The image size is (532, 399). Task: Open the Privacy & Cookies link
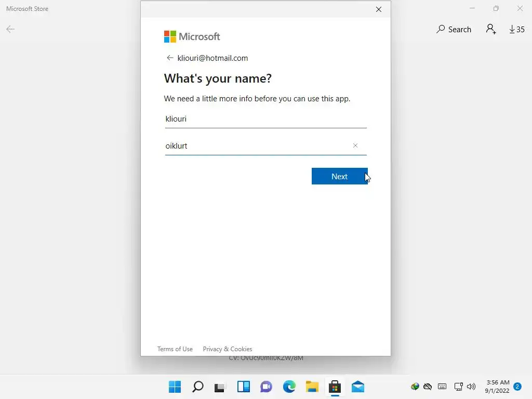coord(228,349)
